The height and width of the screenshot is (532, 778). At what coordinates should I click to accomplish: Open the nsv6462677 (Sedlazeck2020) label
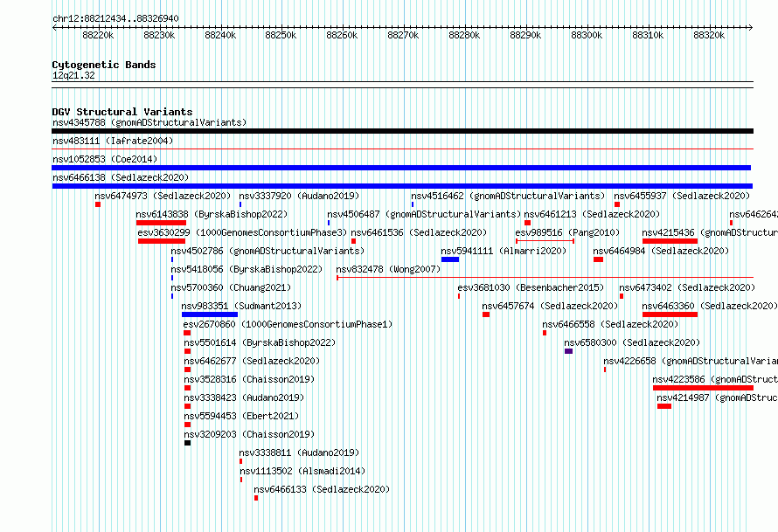pos(252,361)
